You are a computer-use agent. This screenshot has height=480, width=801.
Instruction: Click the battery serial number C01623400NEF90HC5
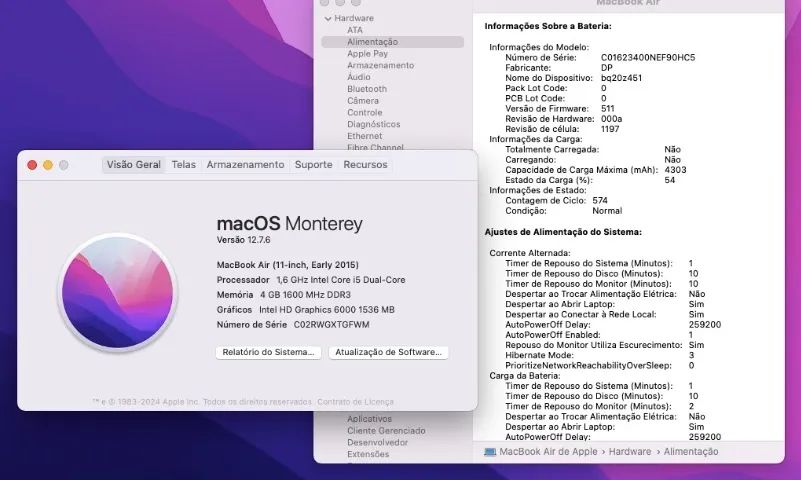[648, 58]
